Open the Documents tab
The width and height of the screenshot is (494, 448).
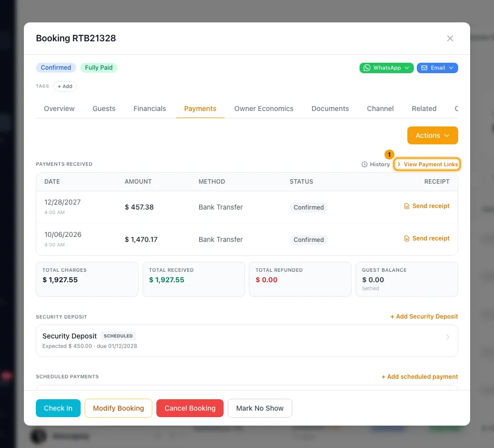point(330,109)
